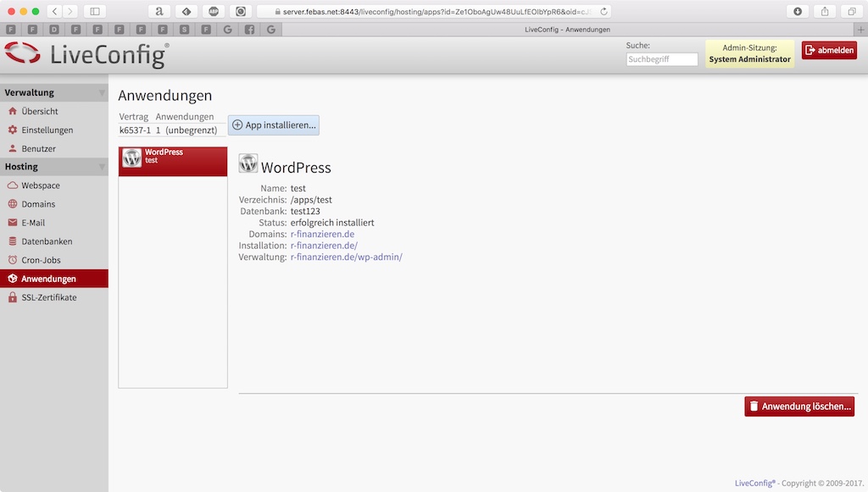Viewport: 868px width, 492px height.
Task: Click the envelope icon beside E-Mail
Action: (x=13, y=223)
